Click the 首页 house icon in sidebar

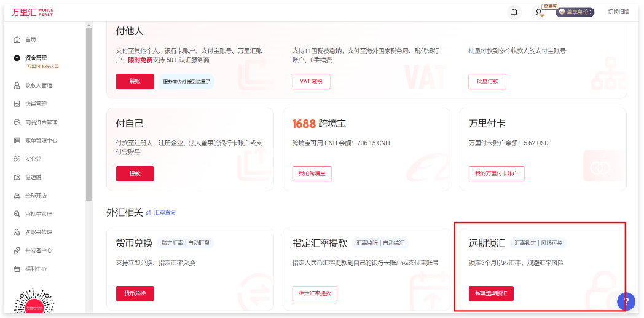(x=17, y=40)
